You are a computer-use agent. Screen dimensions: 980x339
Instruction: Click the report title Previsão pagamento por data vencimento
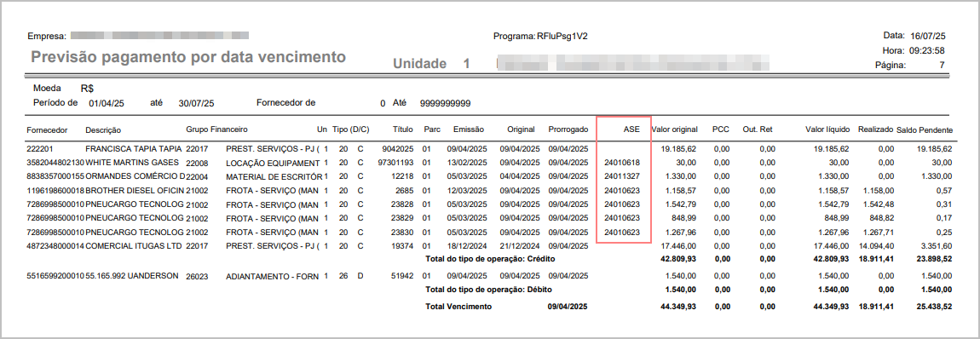coord(188,57)
